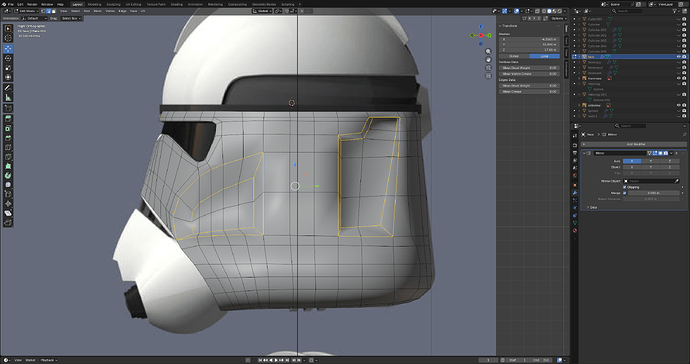Select the Inset Faces tool

point(8,129)
